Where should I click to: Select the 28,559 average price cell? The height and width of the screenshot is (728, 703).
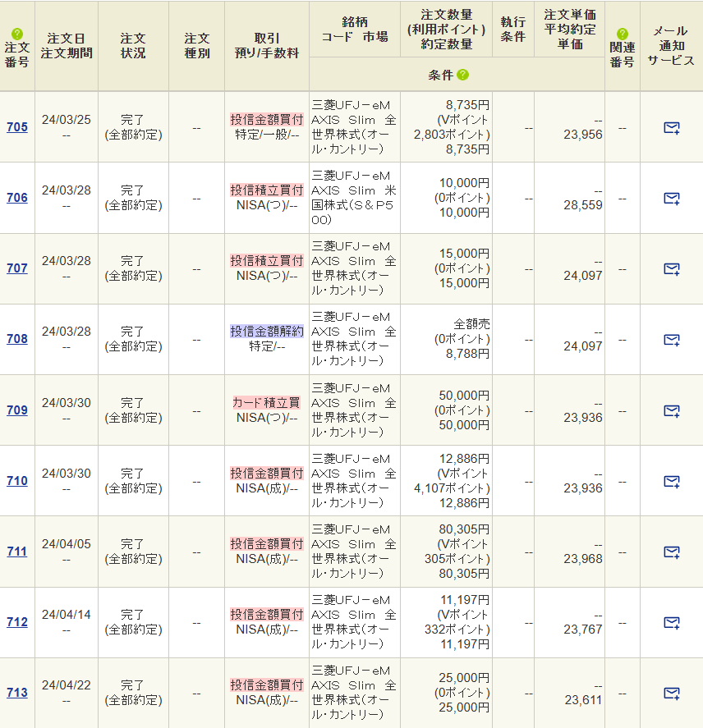(x=582, y=205)
